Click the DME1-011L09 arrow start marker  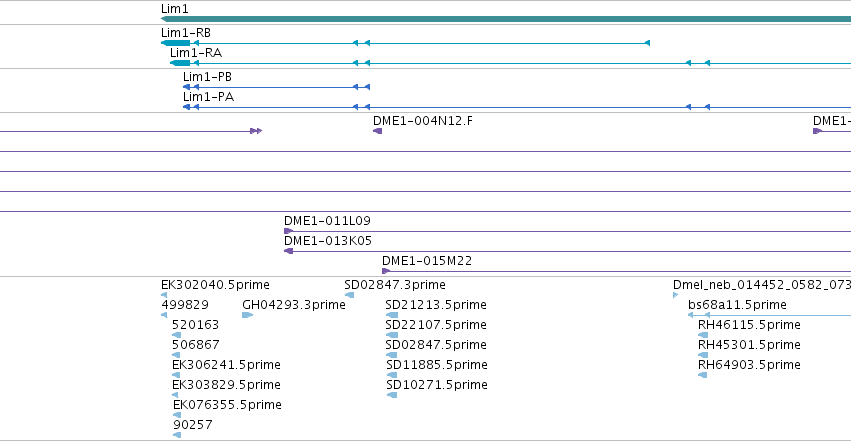click(x=288, y=231)
